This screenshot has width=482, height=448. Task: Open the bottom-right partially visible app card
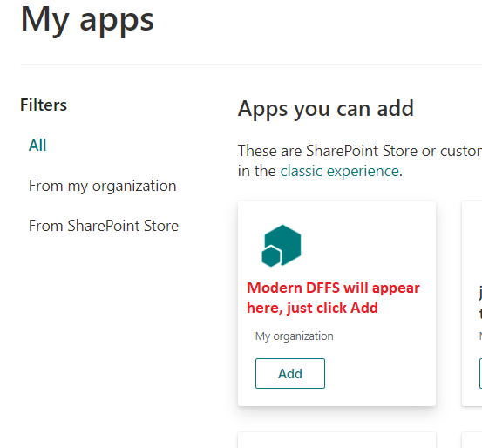click(472, 440)
